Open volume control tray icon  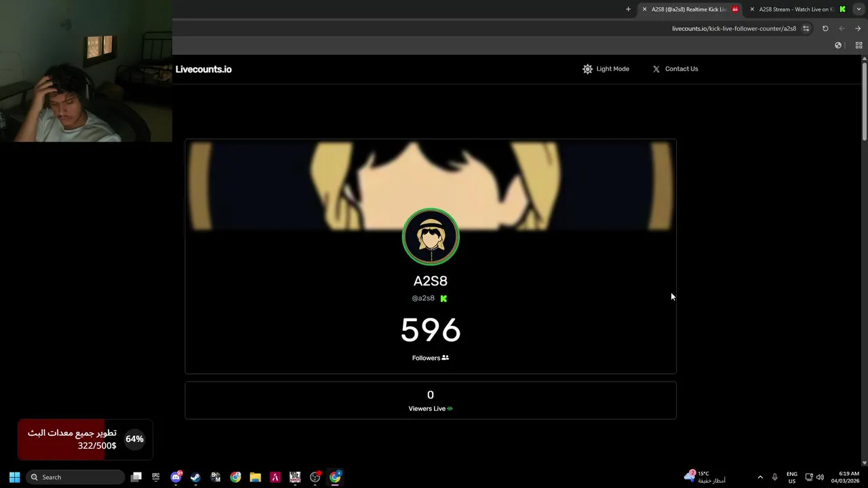[x=821, y=477]
